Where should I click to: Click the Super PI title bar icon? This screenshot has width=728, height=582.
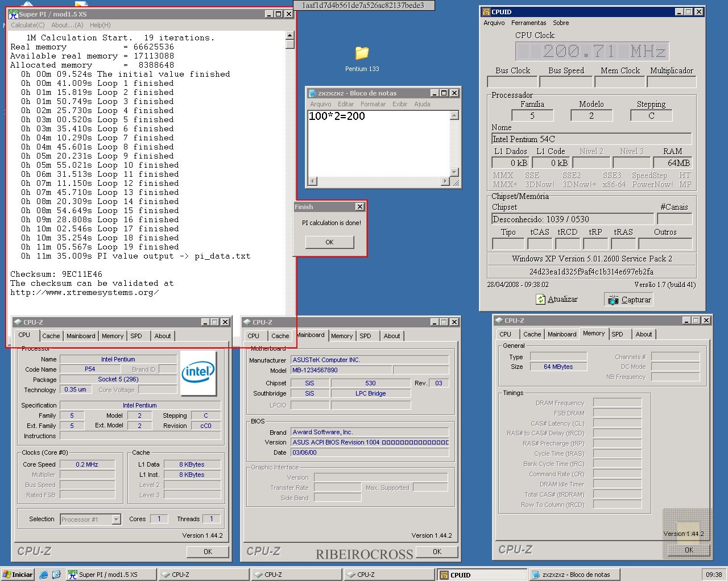[14, 14]
